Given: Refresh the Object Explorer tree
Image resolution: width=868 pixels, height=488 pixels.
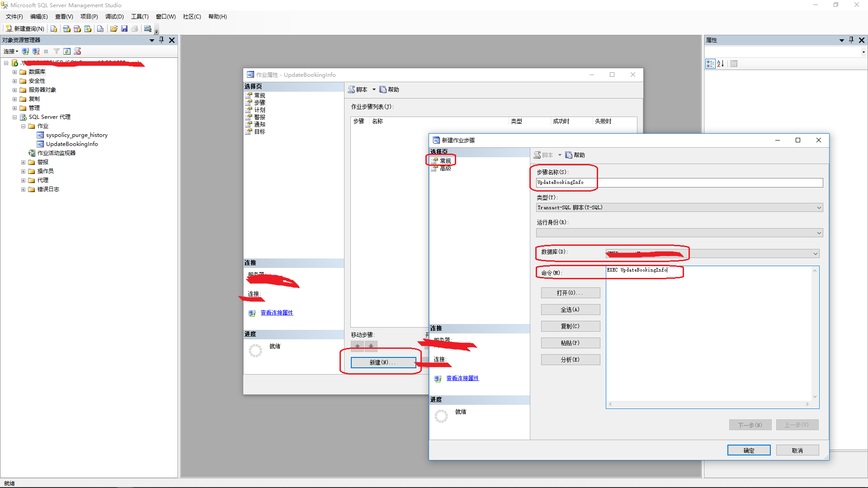Looking at the screenshot, I should pos(67,51).
